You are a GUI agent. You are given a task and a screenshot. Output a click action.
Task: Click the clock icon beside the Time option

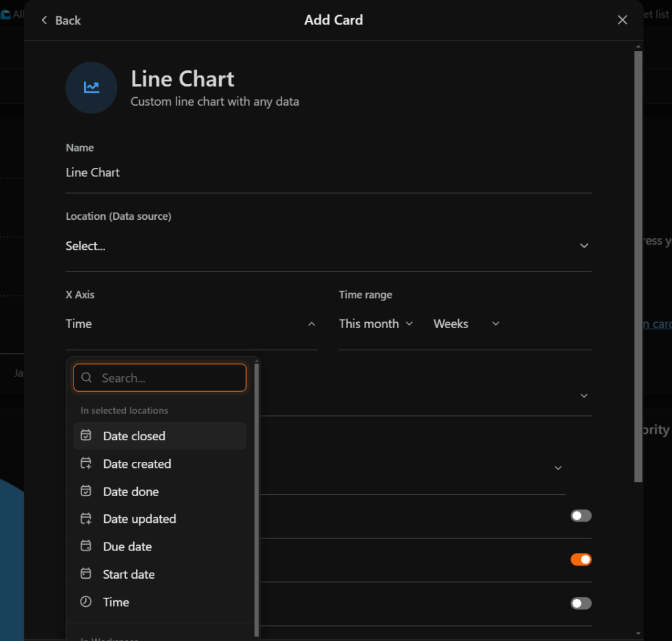[85, 602]
